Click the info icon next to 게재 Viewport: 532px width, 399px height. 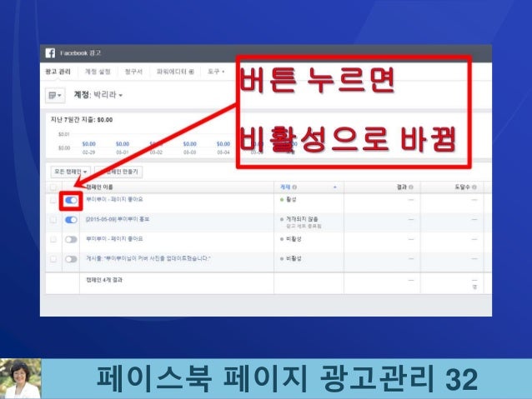tap(294, 187)
